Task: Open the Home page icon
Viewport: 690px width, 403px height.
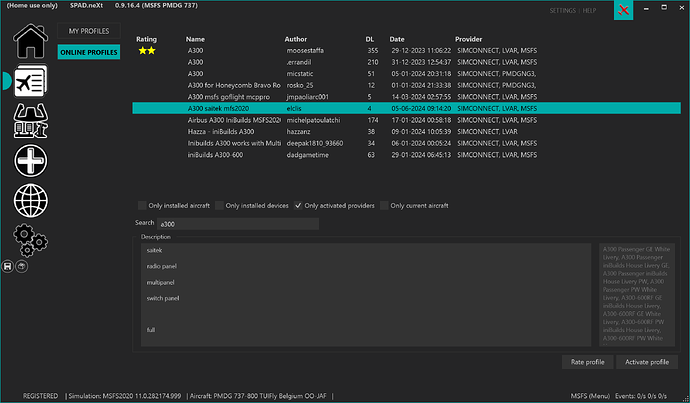Action: pos(30,41)
